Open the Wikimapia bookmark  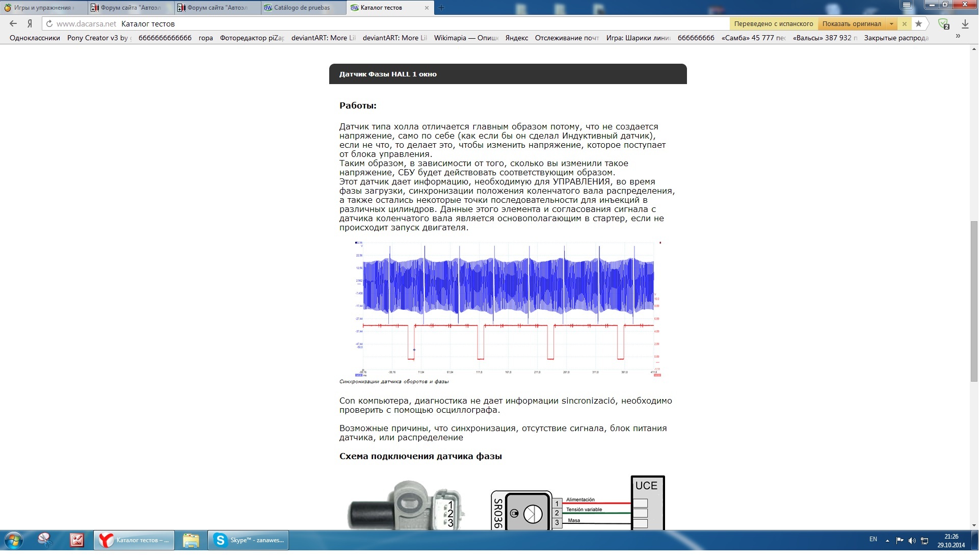click(466, 38)
